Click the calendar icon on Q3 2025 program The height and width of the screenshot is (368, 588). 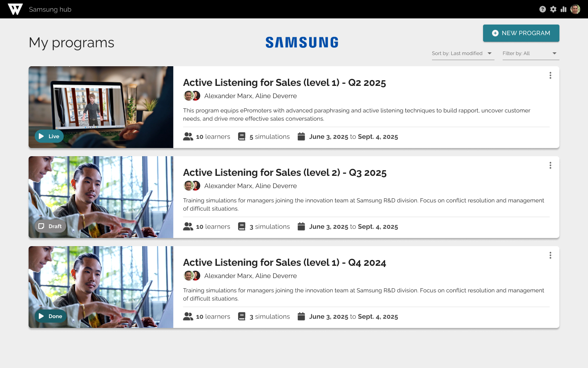click(x=301, y=227)
